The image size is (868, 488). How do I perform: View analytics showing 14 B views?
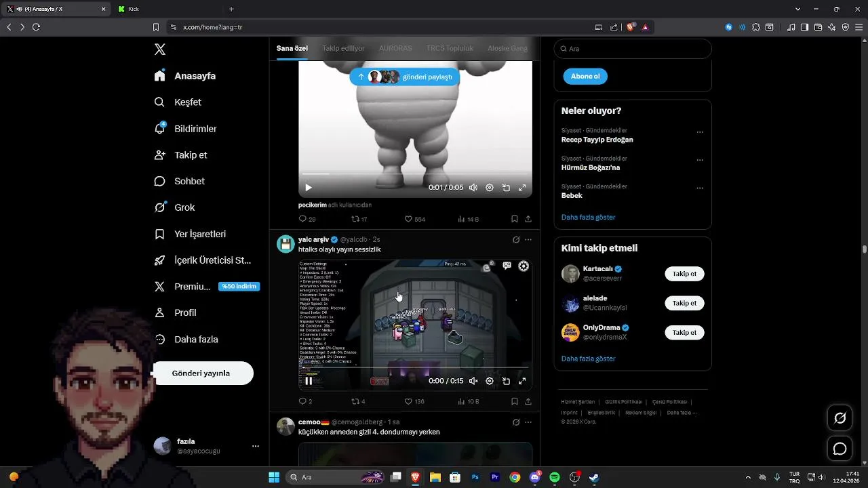[468, 219]
